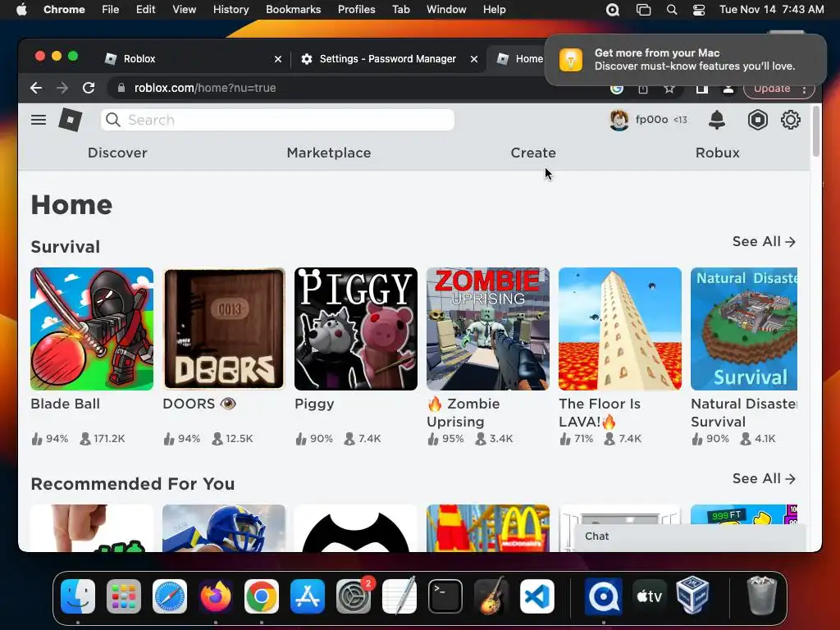Open the notifications bell
840x630 pixels.
716,120
